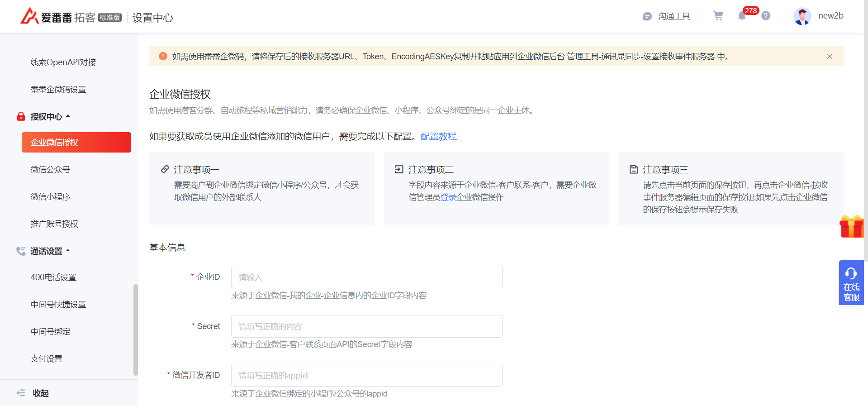Open 中间号绑定 in sidebar

pyautogui.click(x=50, y=331)
